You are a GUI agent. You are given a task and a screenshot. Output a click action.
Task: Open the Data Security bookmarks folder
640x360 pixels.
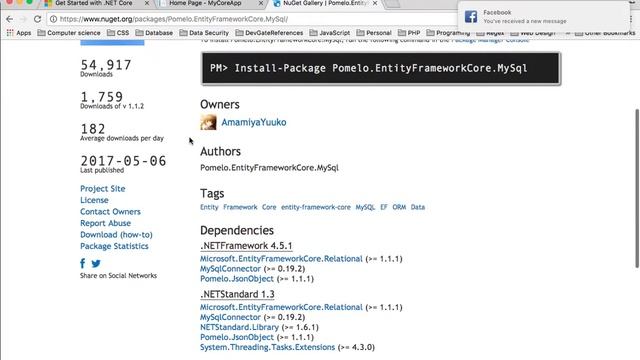[204, 33]
